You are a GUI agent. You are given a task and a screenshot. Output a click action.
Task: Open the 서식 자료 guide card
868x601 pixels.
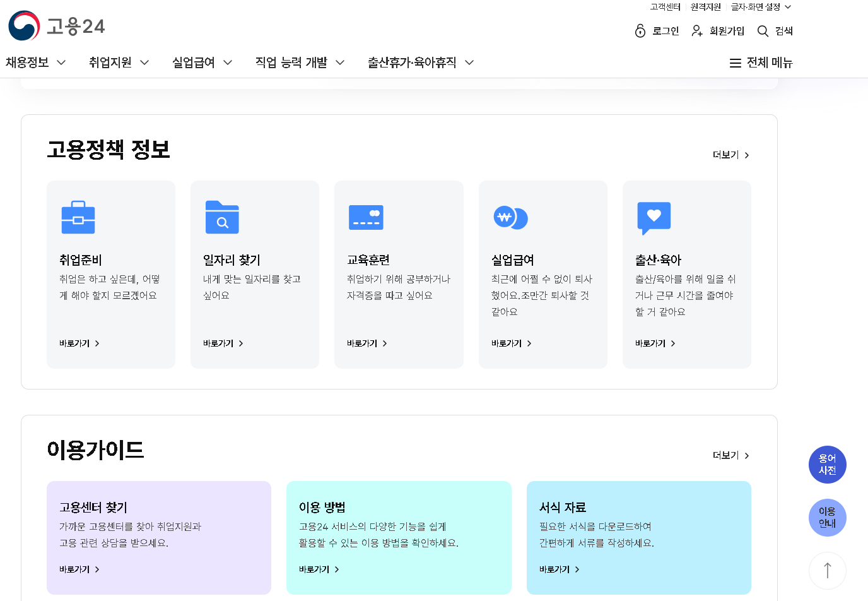[x=639, y=538]
